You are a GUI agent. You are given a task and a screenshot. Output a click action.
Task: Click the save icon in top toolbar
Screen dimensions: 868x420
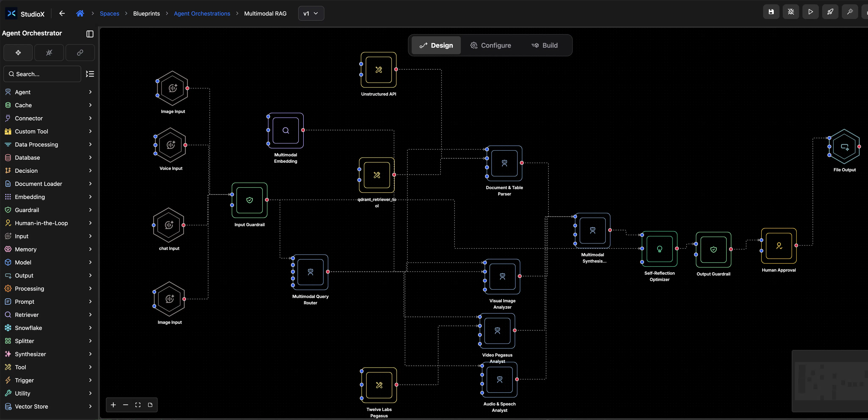click(771, 12)
